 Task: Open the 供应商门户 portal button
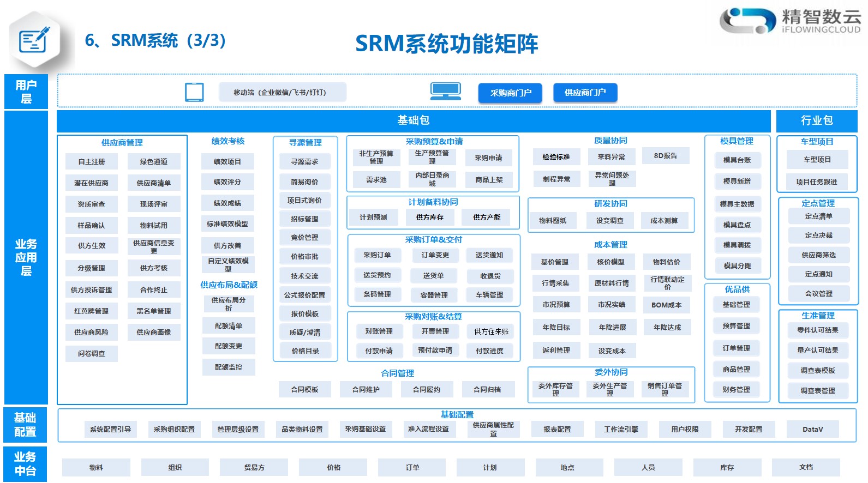585,93
